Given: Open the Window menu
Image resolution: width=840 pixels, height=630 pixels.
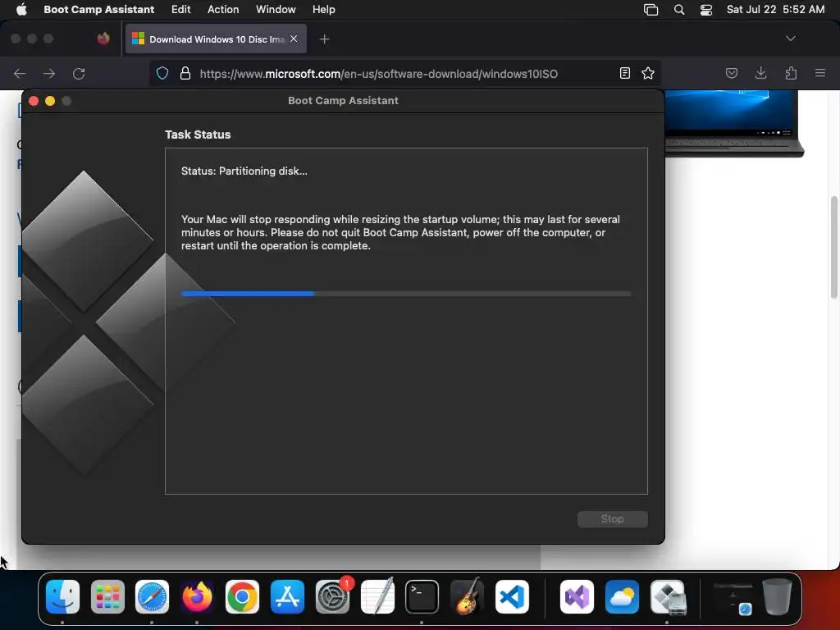Looking at the screenshot, I should click(x=276, y=9).
